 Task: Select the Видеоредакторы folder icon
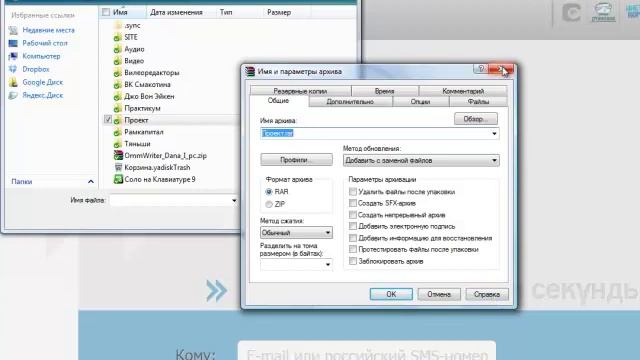(x=118, y=73)
